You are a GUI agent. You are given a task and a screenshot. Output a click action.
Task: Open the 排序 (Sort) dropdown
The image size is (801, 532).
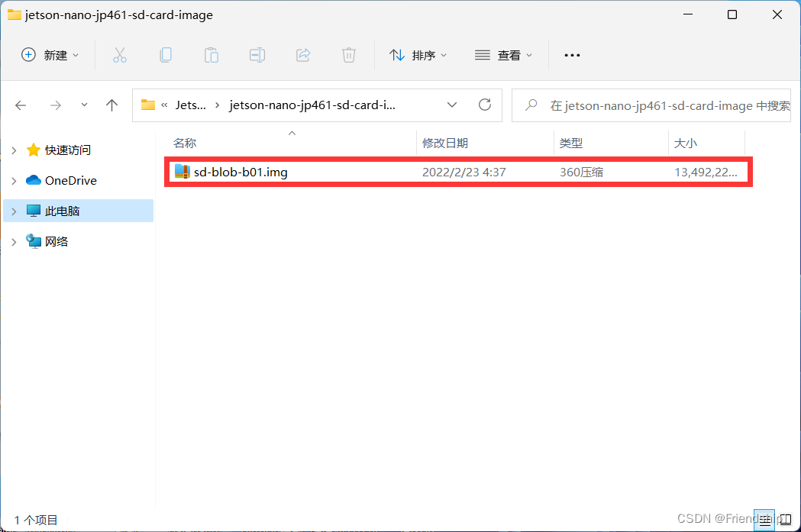click(x=418, y=55)
